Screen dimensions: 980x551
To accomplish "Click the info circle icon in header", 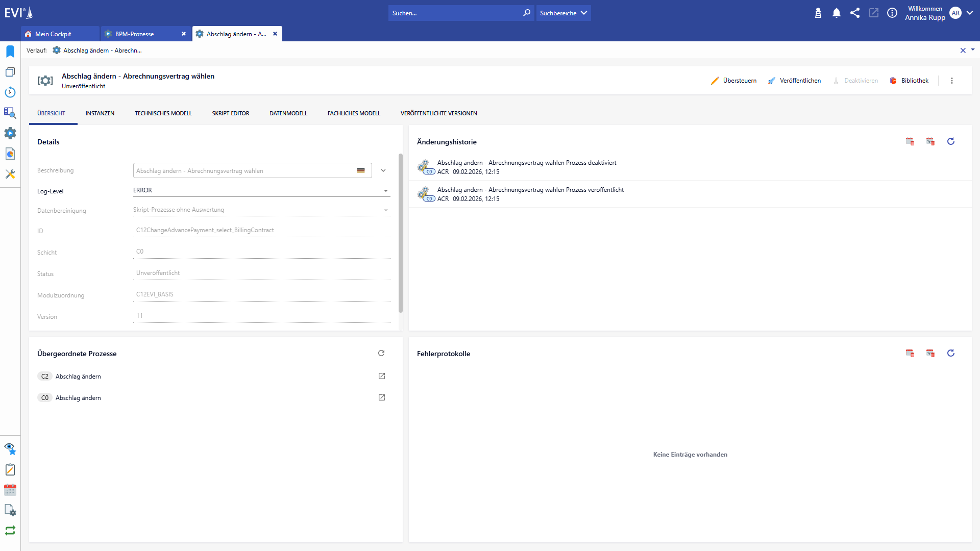I will (892, 13).
